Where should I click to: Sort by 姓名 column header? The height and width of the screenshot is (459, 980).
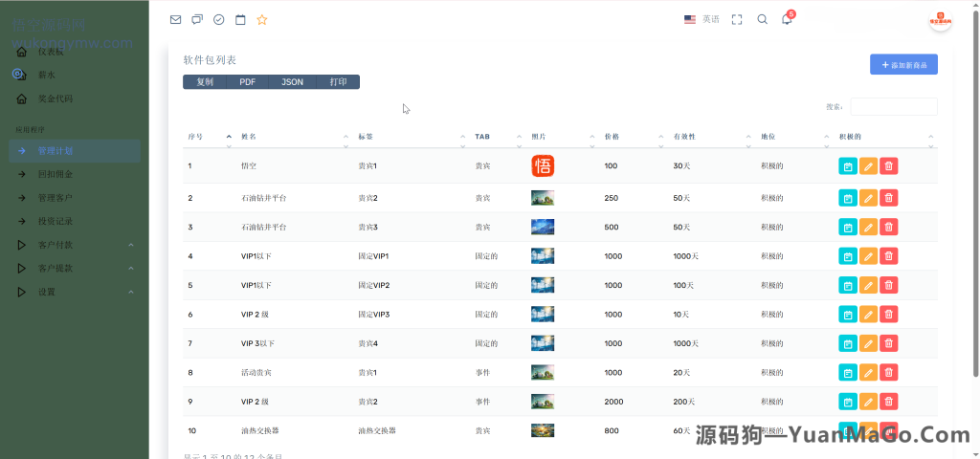click(x=294, y=137)
